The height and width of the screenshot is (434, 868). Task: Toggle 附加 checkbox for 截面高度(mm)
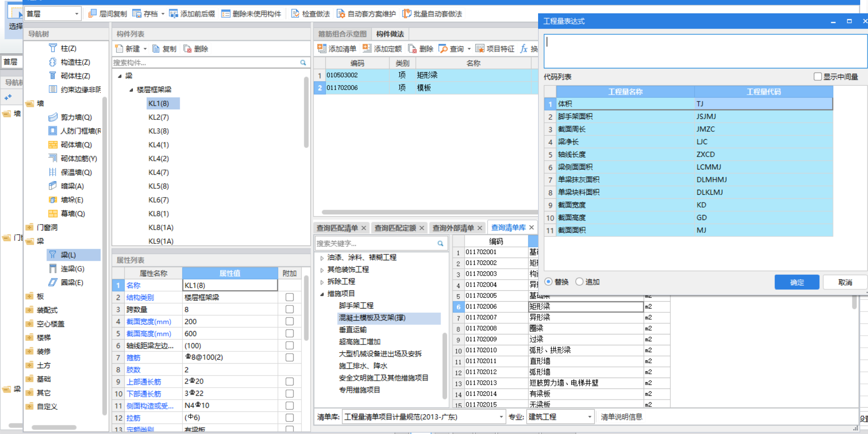(289, 333)
